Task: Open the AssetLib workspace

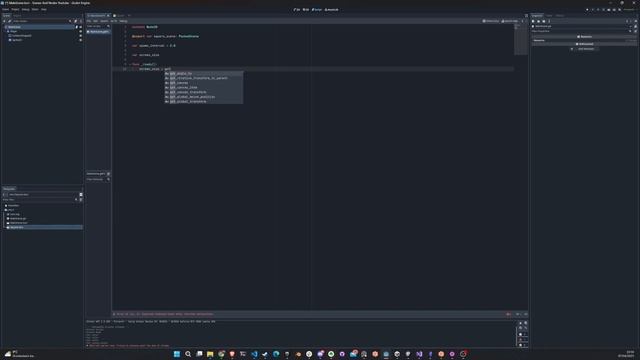Action: click(x=331, y=9)
